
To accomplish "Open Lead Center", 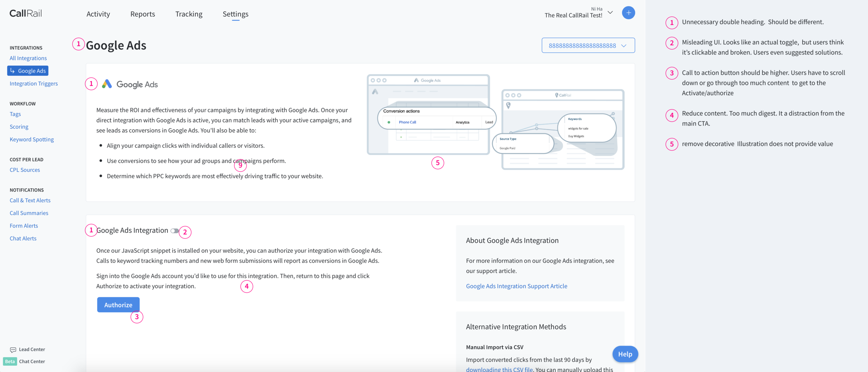I will pyautogui.click(x=32, y=349).
